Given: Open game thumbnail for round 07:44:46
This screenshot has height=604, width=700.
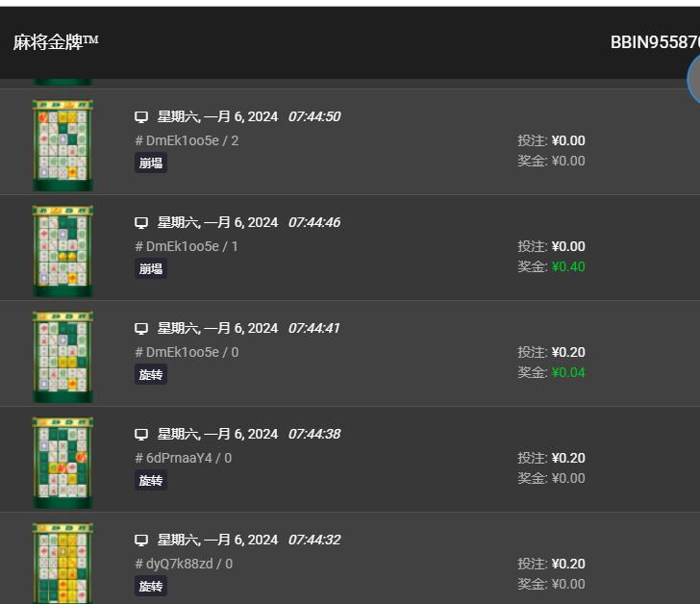Looking at the screenshot, I should point(62,251).
